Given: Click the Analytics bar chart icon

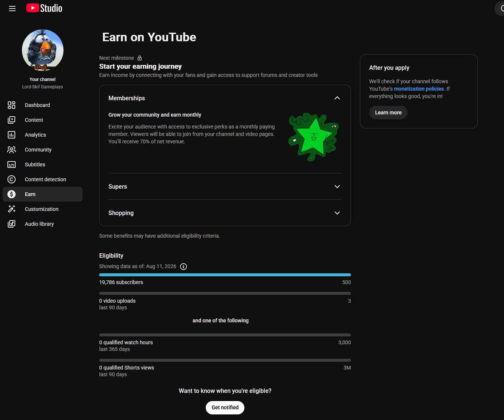Looking at the screenshot, I should pyautogui.click(x=12, y=135).
